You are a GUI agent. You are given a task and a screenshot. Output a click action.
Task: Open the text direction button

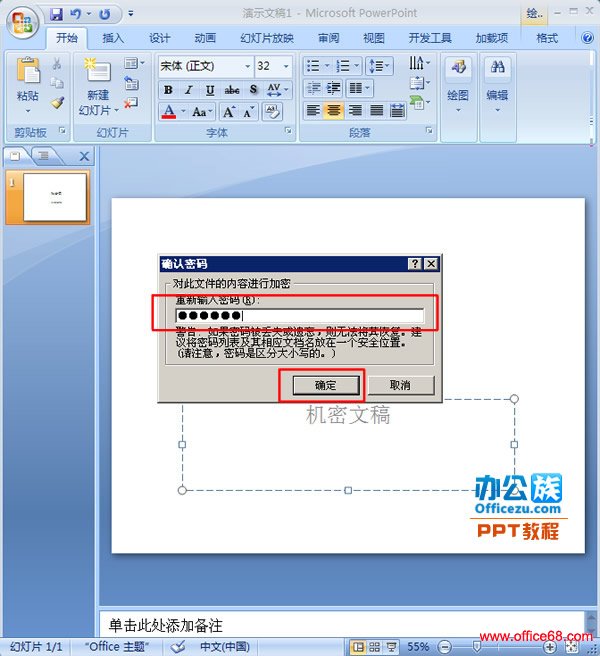pyautogui.click(x=419, y=63)
